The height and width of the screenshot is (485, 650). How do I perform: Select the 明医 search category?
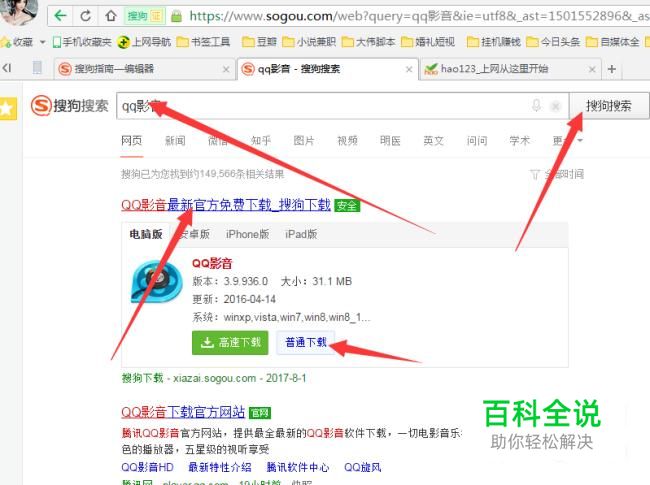coord(390,141)
